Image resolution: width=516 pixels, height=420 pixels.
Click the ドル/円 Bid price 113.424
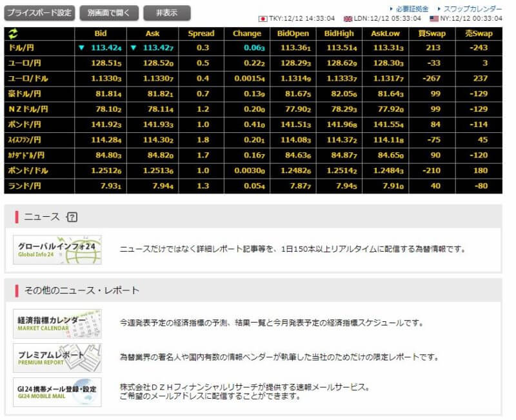click(106, 48)
